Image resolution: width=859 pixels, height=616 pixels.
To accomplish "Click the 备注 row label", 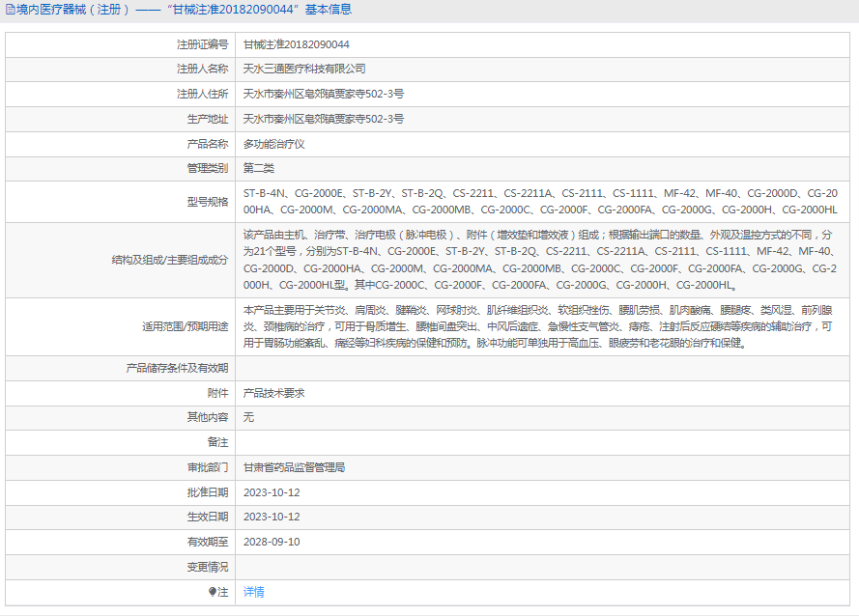I will point(218,442).
